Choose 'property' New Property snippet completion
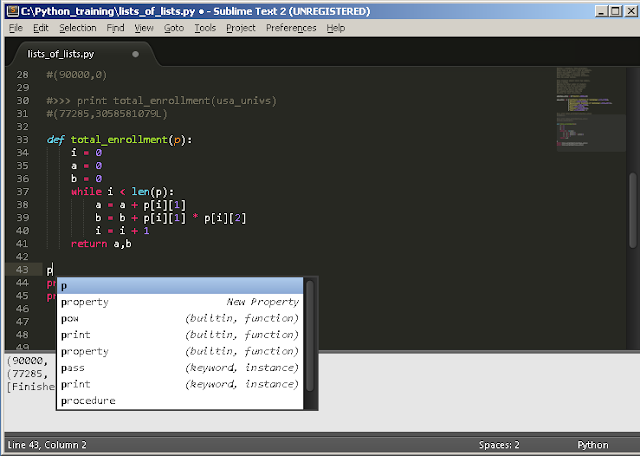Screen dimensions: 640x456 pos(180,302)
